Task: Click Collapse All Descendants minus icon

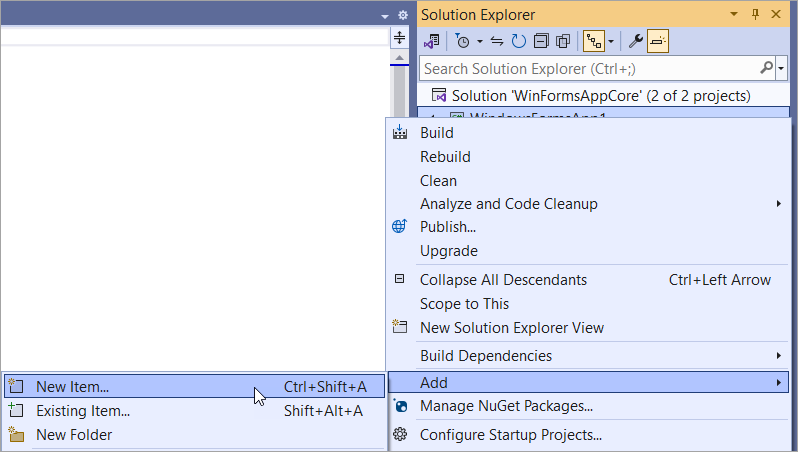Action: [400, 278]
